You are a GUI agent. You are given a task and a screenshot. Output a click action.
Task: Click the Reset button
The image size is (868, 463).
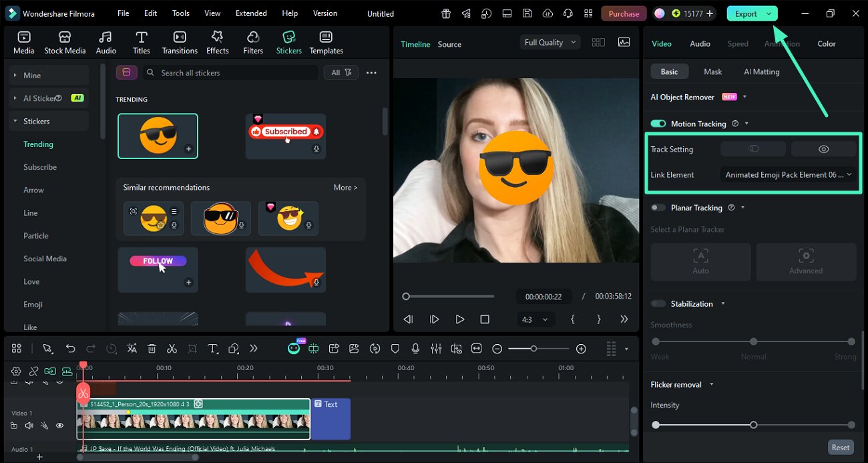click(841, 448)
